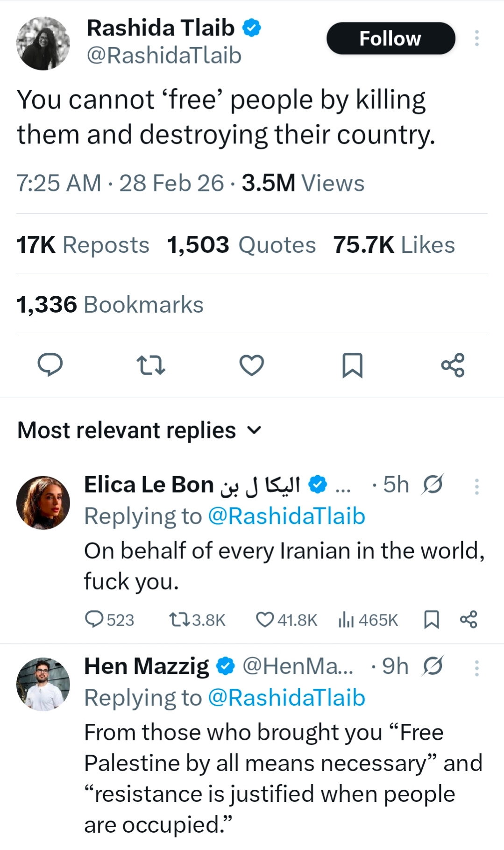This screenshot has width=504, height=850.
Task: Reply to Rashida Tlaib's main post
Action: click(x=50, y=365)
